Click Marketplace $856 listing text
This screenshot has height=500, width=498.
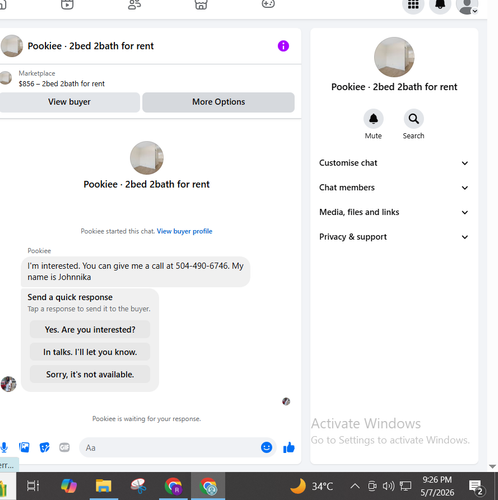tap(62, 84)
